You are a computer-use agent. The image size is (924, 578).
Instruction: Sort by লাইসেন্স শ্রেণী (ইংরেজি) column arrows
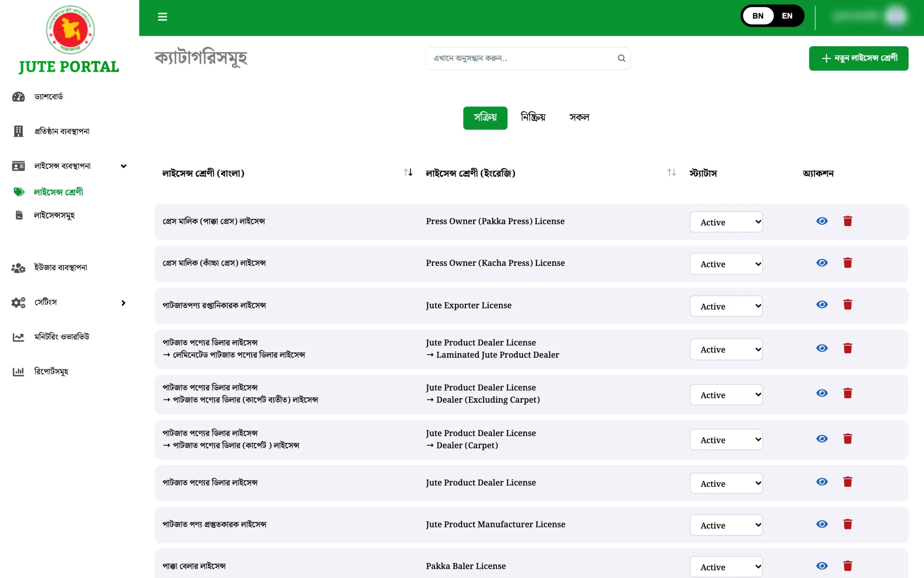(x=671, y=172)
